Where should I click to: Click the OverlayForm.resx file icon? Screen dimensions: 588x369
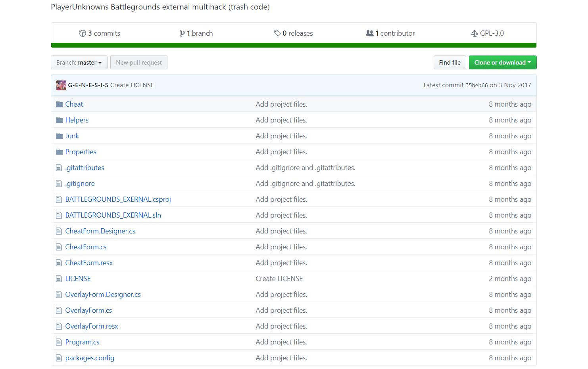tap(59, 326)
